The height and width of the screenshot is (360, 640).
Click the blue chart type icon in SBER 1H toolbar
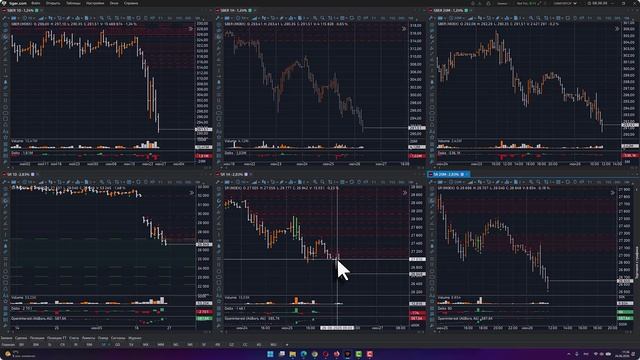point(227,18)
